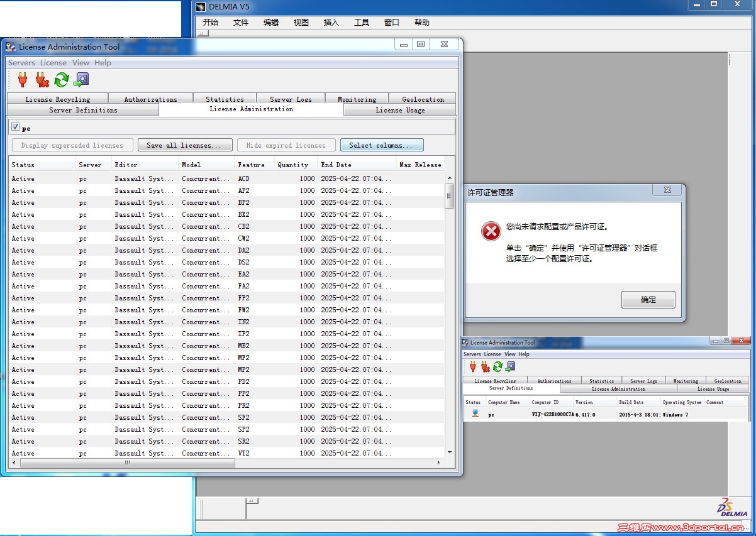The width and height of the screenshot is (756, 536).
Task: Switch to Geolocation tab in main window
Action: 423,99
